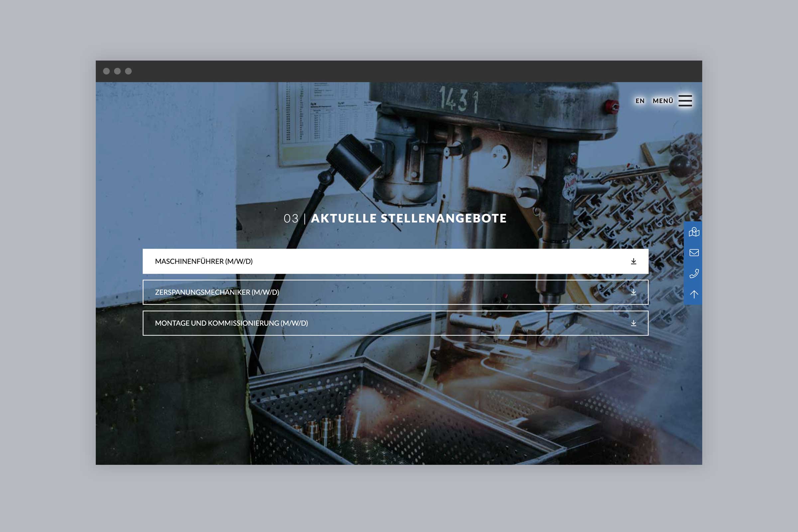This screenshot has height=532, width=798.
Task: Open the Zerspanungsmechaniker (M/W/D) listing text
Action: [x=217, y=292]
